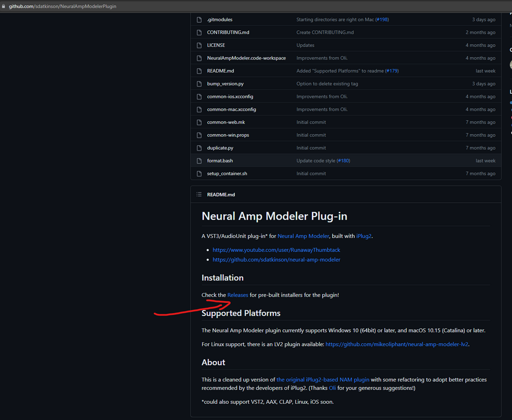Click the file icon beside setup_container.sh
512x420 pixels.
[x=199, y=173]
